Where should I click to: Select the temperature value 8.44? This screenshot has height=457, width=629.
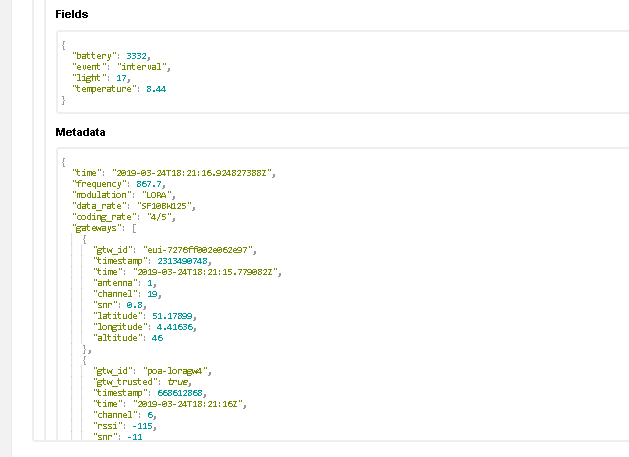click(x=155, y=89)
